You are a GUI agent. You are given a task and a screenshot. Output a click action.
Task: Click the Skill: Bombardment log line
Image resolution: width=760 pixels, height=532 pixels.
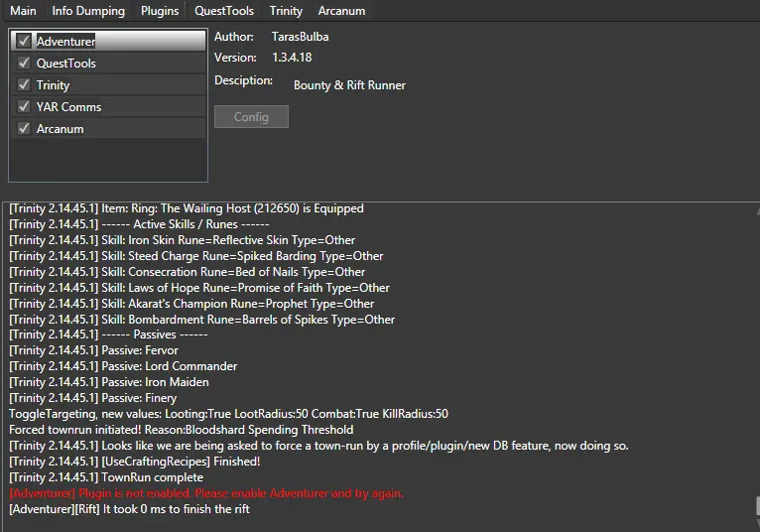click(x=202, y=320)
